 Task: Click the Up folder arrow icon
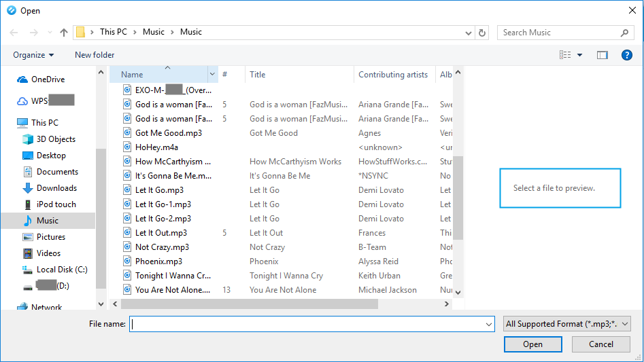click(64, 33)
